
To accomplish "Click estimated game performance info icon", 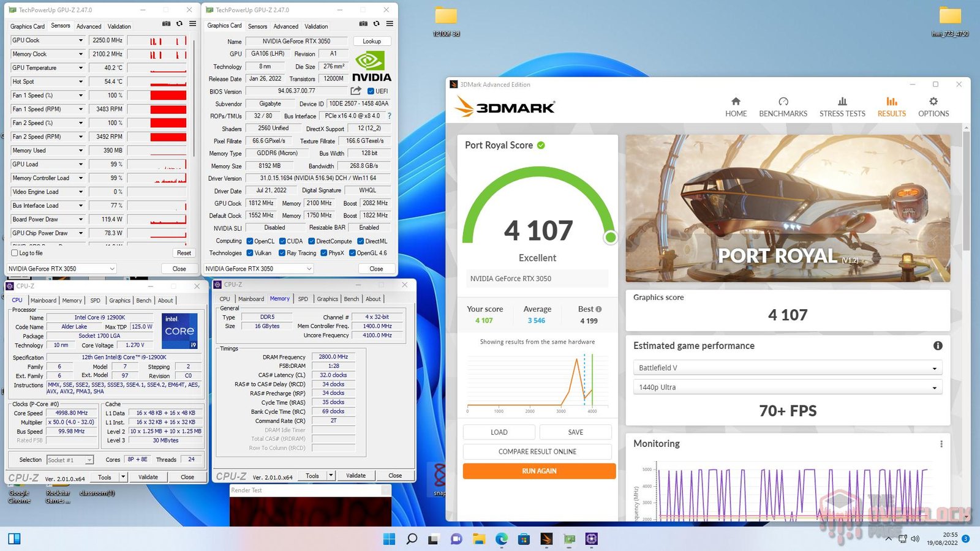I will (937, 346).
